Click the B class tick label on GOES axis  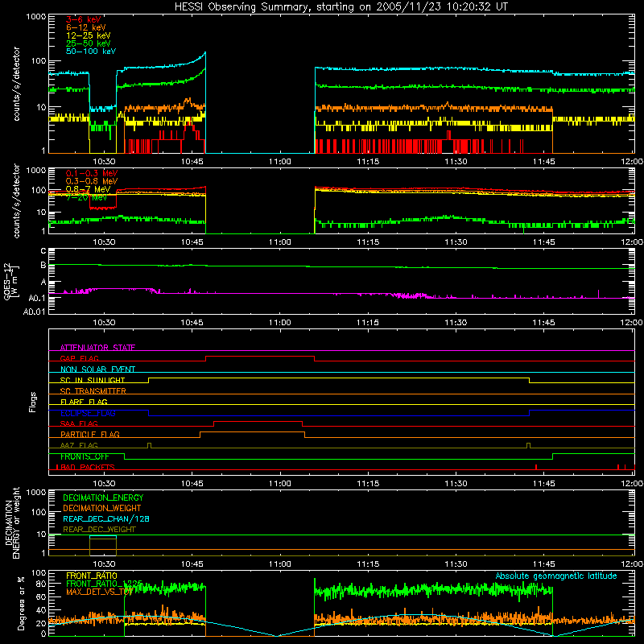click(x=43, y=266)
